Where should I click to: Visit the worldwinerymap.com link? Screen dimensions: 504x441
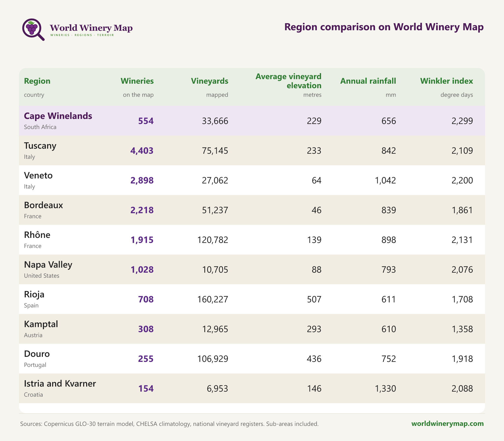point(448,423)
